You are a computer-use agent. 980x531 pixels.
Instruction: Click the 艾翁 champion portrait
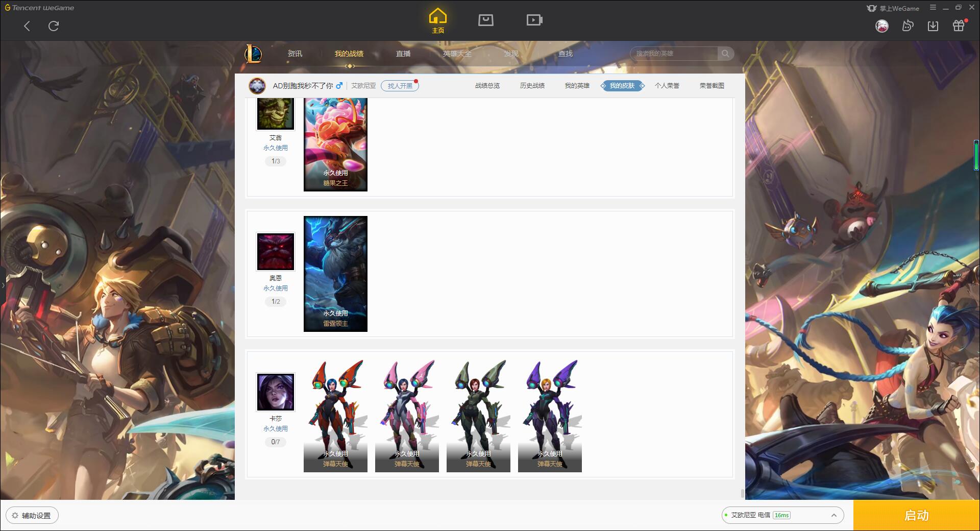276,113
